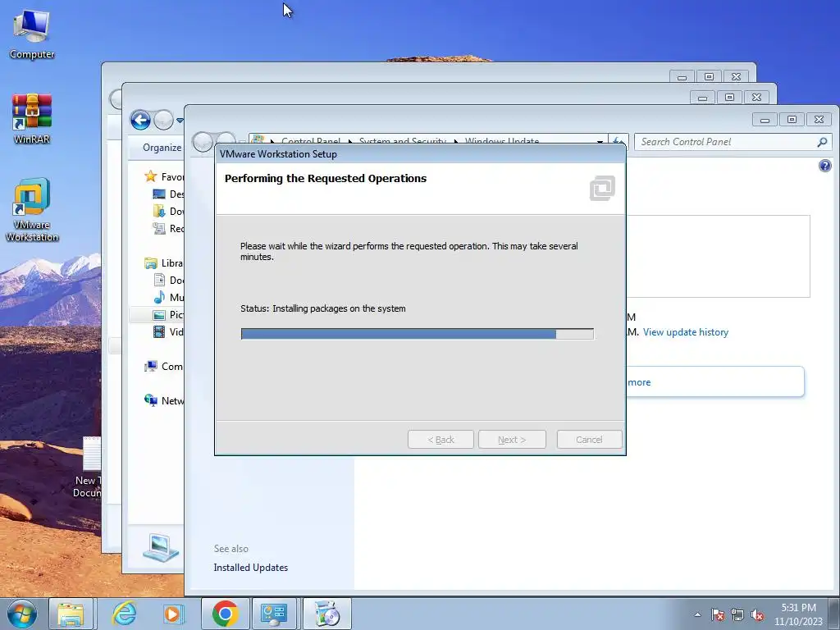Viewport: 840px width, 630px height.
Task: Launch Internet Explorer from the taskbar
Action: point(125,614)
